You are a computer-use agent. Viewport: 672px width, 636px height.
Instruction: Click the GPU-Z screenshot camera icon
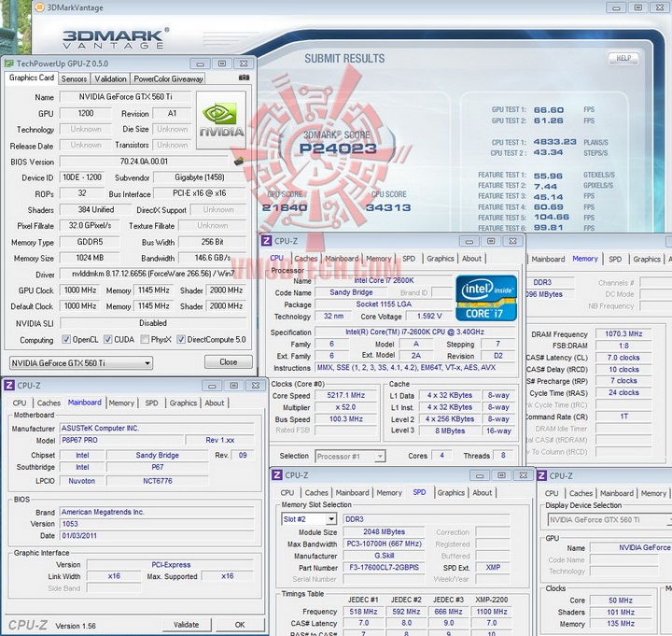[x=245, y=78]
